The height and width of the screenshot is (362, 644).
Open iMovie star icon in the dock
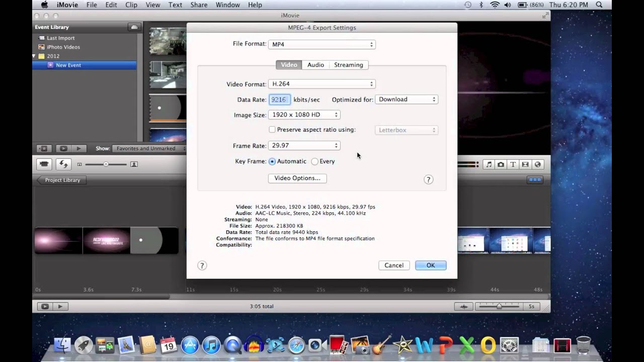[x=403, y=345]
